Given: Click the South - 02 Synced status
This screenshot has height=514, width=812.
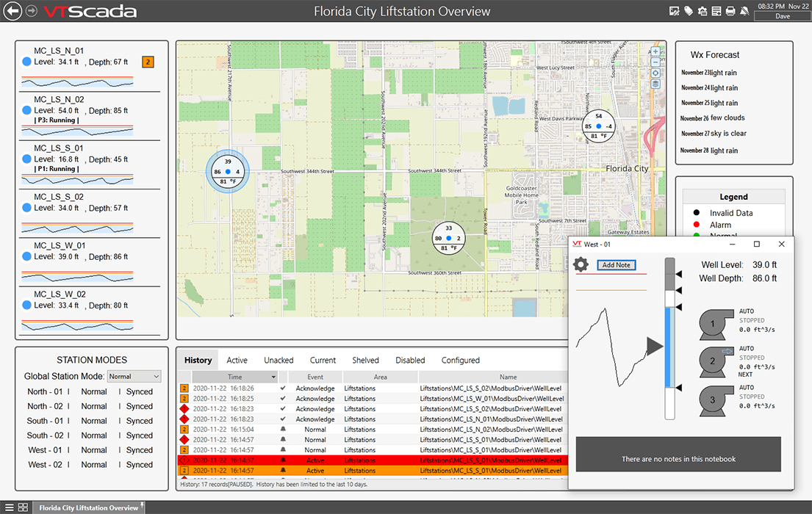Looking at the screenshot, I should 140,436.
